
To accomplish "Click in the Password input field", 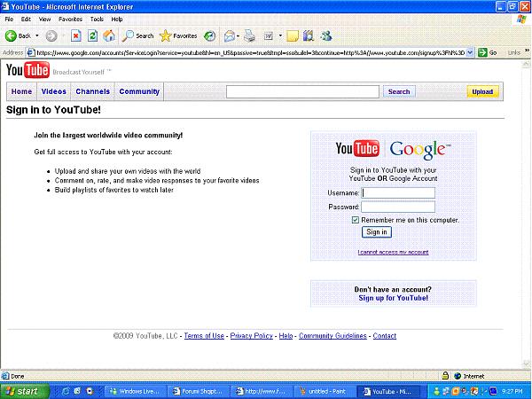I will (x=398, y=207).
